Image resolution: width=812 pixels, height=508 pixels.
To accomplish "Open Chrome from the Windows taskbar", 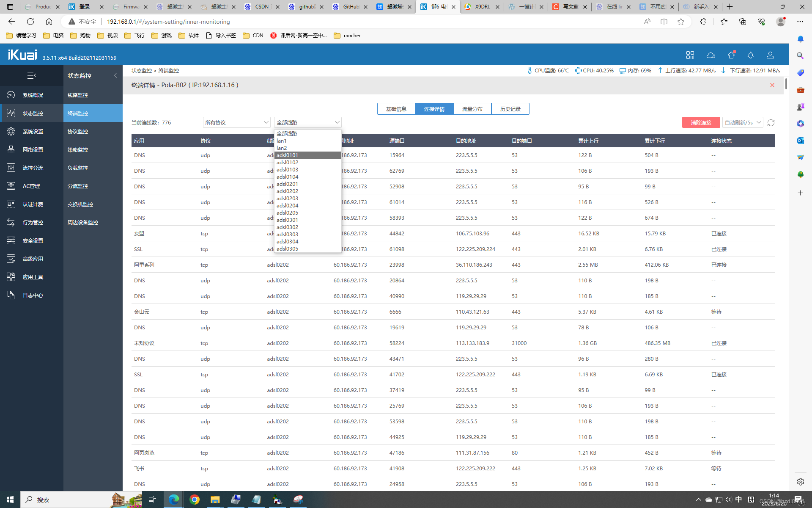I will (195, 500).
